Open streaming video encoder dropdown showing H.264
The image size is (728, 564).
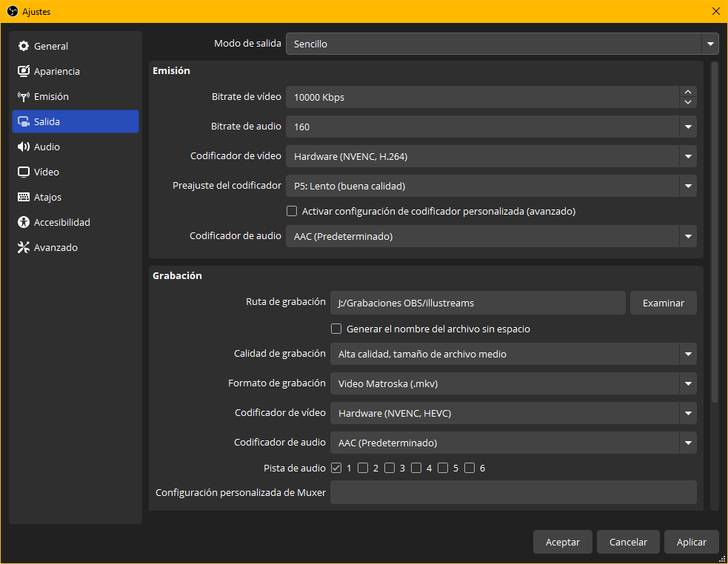coord(491,156)
